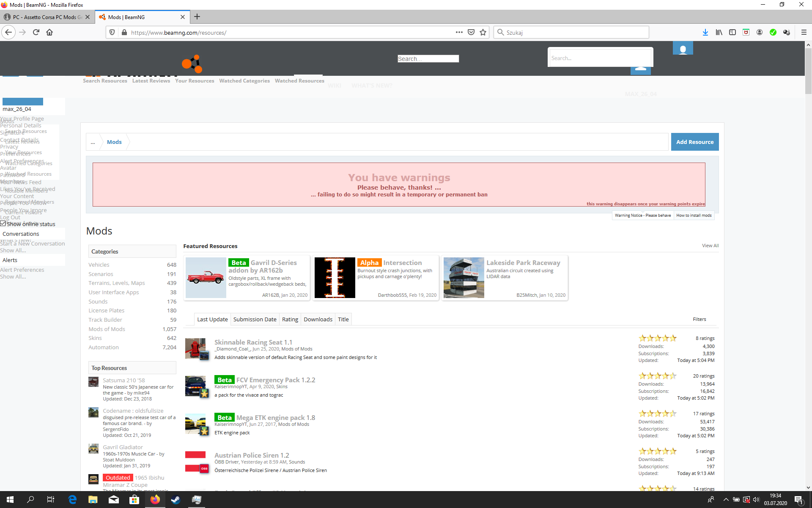Show Firefox sidebars icon
The width and height of the screenshot is (812, 508).
tap(732, 32)
